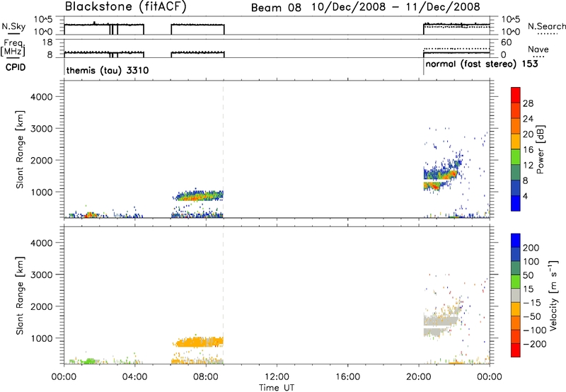Select the teal Power segment between 8 and 12
Viewport: 566px width, 392px height.
tap(516, 173)
